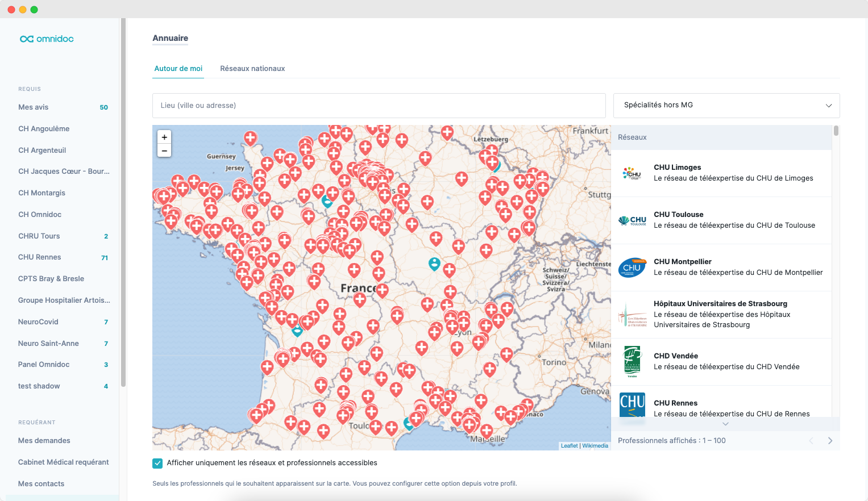Click the networks list scrollbar

836,131
